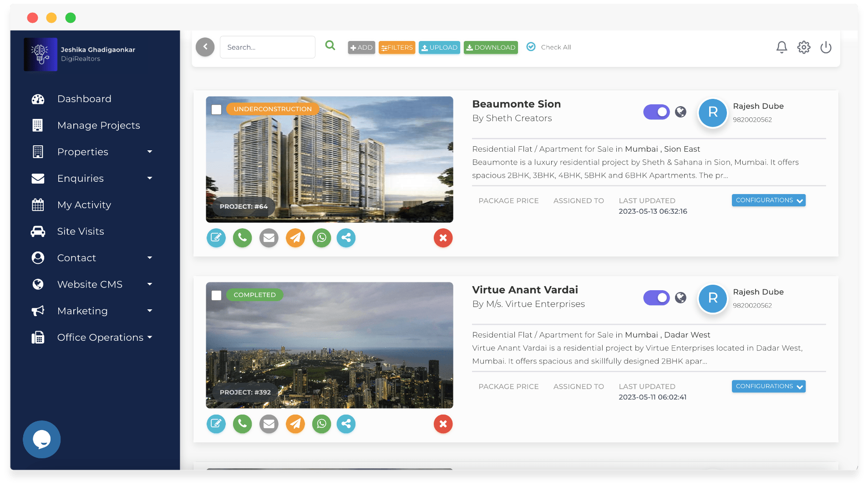Open the edit icon for Beaumonte Sion project
The image size is (868, 487).
click(x=216, y=237)
